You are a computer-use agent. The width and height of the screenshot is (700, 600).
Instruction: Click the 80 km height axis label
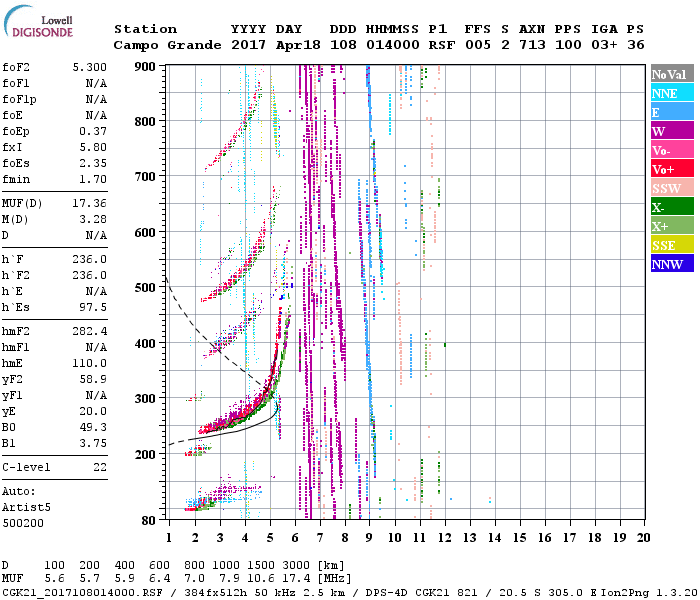click(x=149, y=521)
